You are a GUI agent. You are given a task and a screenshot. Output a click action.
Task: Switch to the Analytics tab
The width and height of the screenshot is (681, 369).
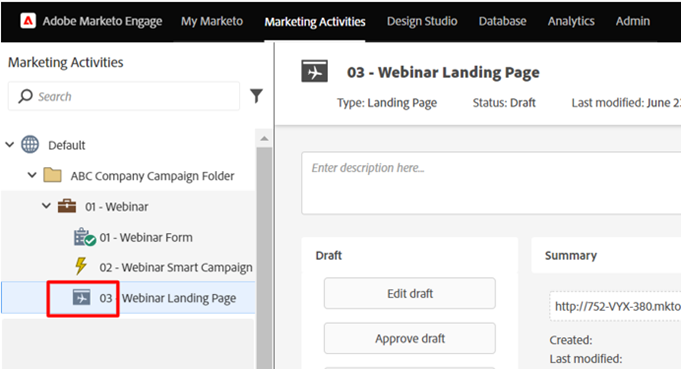571,21
